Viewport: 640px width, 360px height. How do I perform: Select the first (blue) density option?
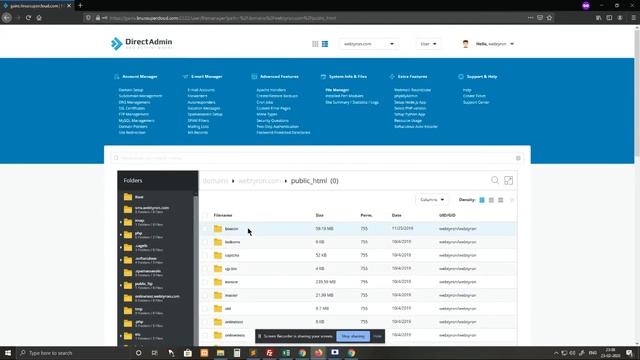482,200
